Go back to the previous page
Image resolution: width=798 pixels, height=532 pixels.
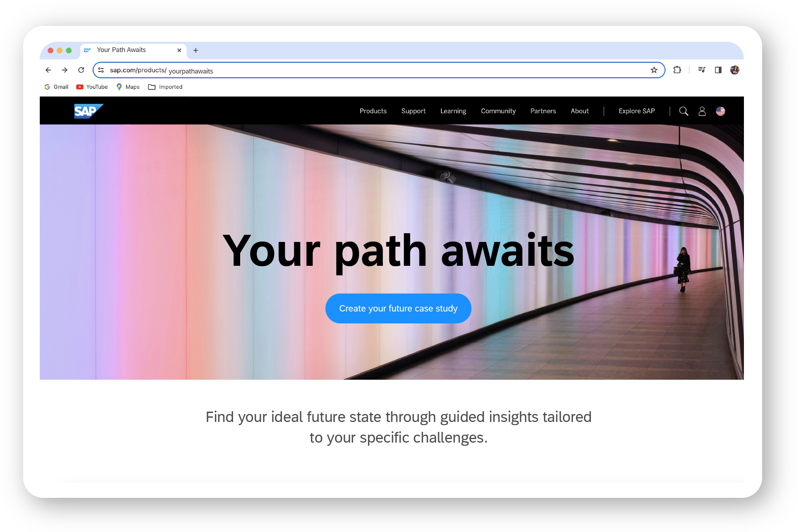pos(48,70)
